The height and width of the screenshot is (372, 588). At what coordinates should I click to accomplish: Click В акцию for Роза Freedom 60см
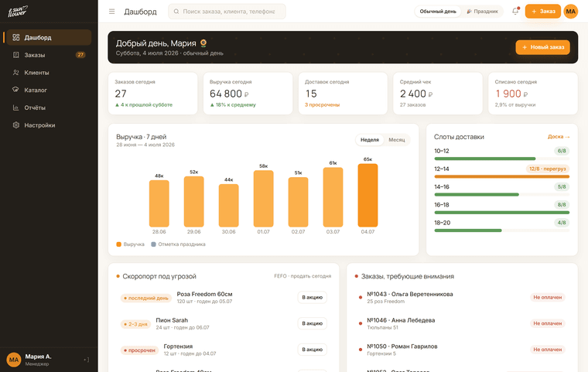312,298
